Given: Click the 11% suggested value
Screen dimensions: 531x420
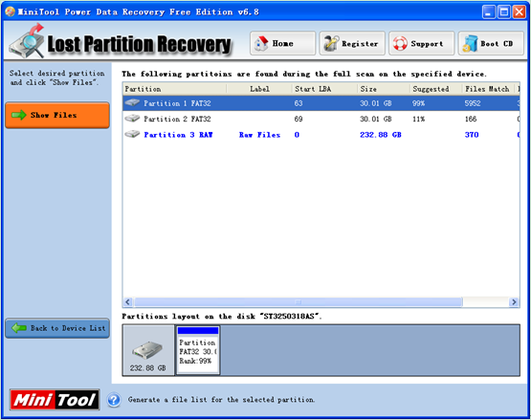Looking at the screenshot, I should pyautogui.click(x=418, y=119).
